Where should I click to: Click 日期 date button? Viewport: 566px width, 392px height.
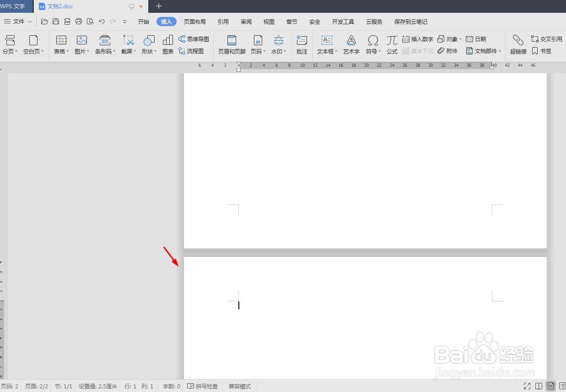[476, 39]
